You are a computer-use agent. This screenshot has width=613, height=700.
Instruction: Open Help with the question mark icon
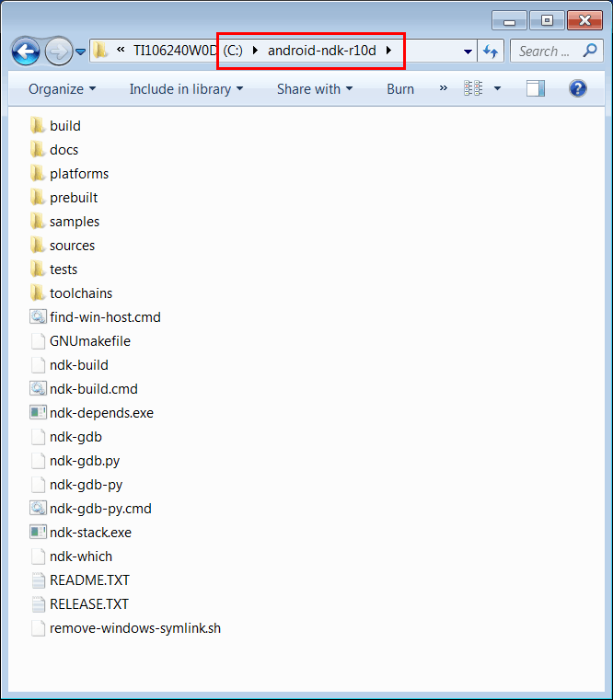tap(578, 88)
